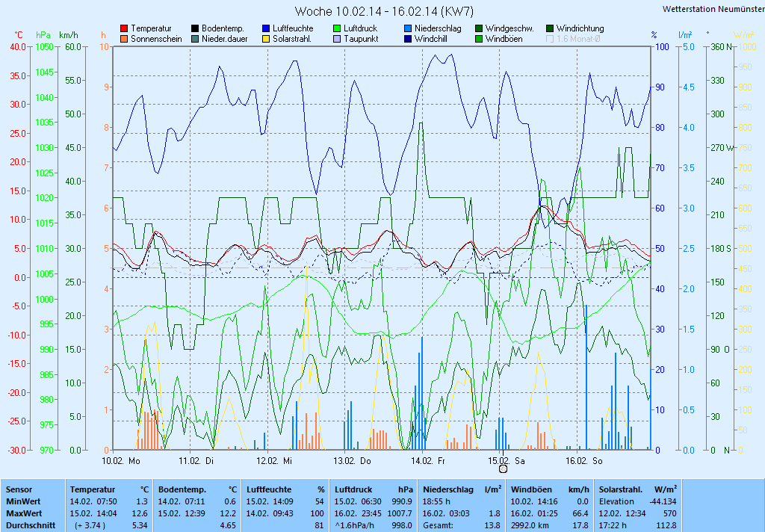Click the 16.02. So date label
The height and width of the screenshot is (532, 765).
(x=584, y=461)
